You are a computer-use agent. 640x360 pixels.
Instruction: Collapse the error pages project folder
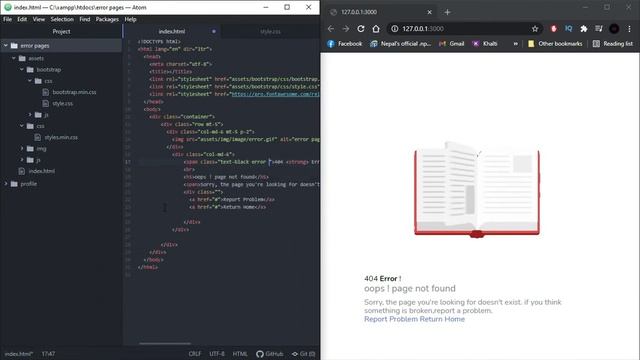point(6,46)
